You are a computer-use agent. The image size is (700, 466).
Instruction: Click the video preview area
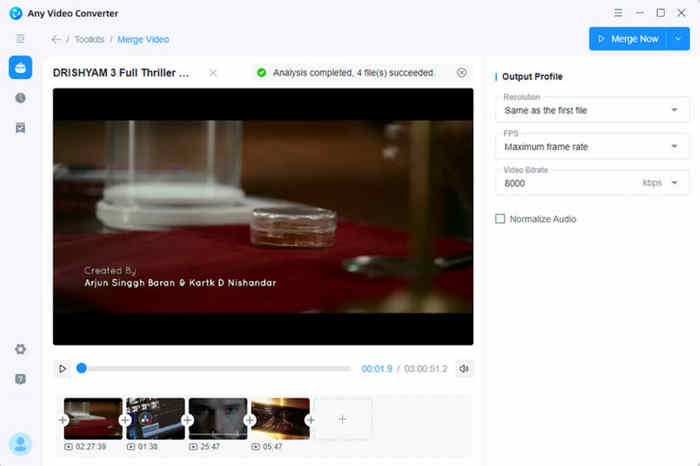tap(263, 216)
